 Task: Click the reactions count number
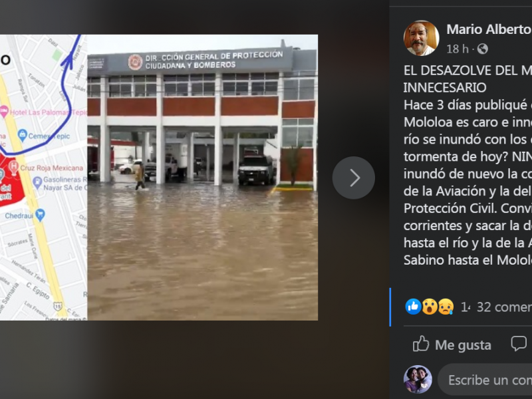pos(465,307)
